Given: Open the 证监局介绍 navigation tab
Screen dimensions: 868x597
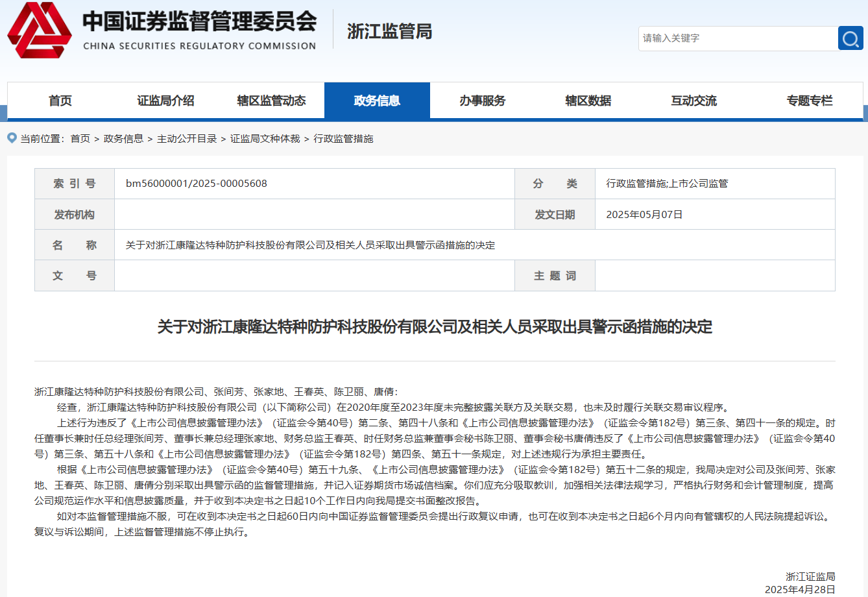Looking at the screenshot, I should click(165, 101).
